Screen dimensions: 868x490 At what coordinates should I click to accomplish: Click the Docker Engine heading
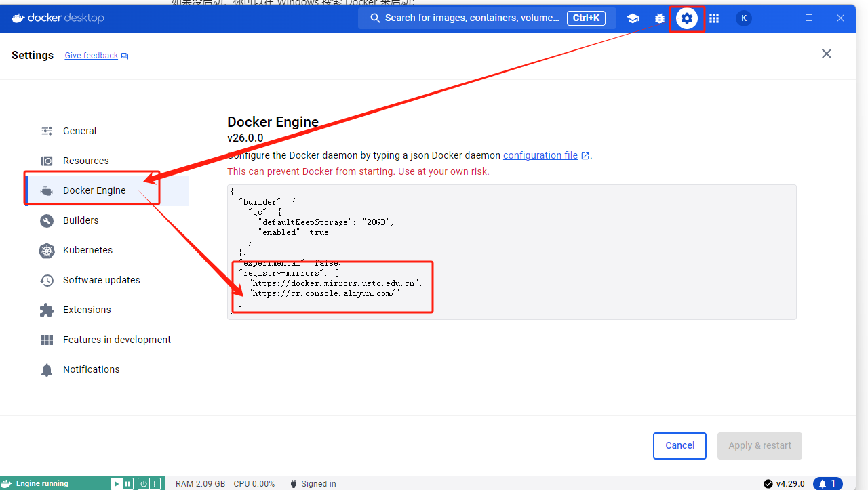point(273,122)
